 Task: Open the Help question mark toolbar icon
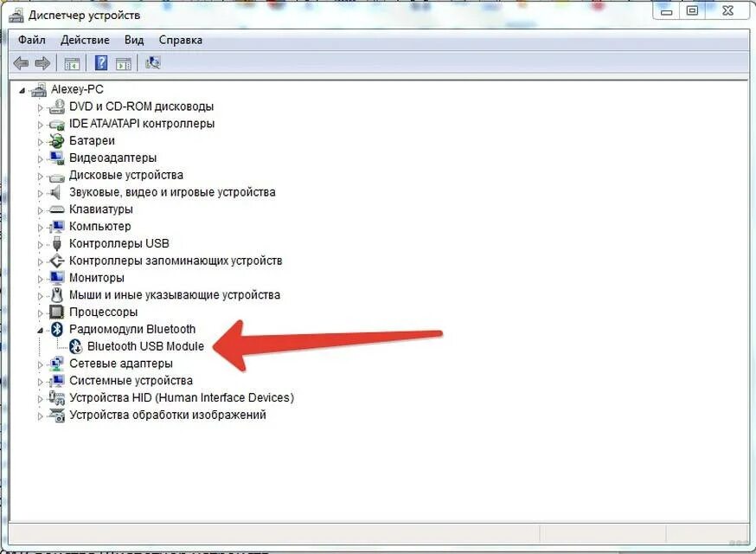pyautogui.click(x=101, y=62)
